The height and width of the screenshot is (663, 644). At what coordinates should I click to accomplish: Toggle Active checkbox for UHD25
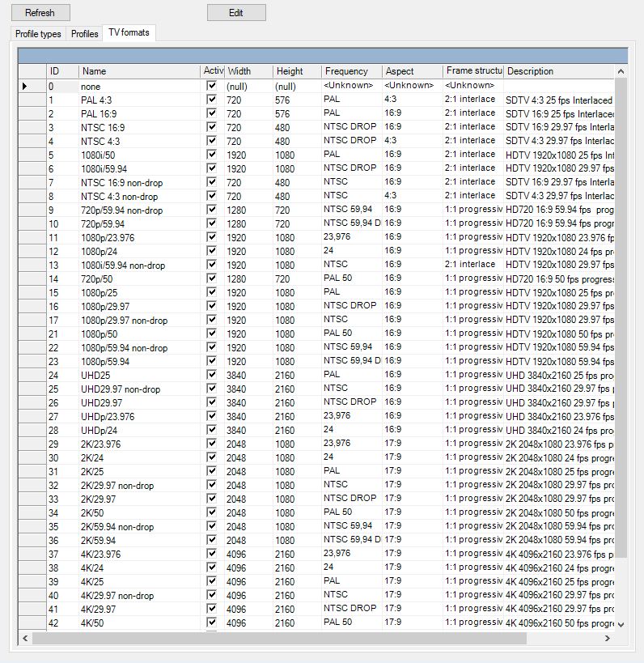pyautogui.click(x=212, y=375)
